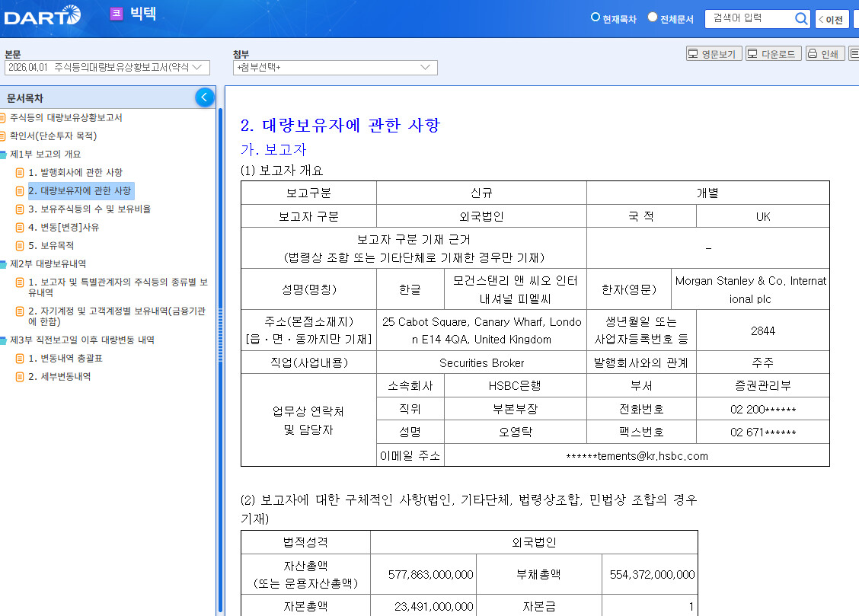This screenshot has height=616, width=859.
Task: Collapse the 제3부 직전보고일 이후 대량변동 내역 folder
Action: tap(3, 340)
